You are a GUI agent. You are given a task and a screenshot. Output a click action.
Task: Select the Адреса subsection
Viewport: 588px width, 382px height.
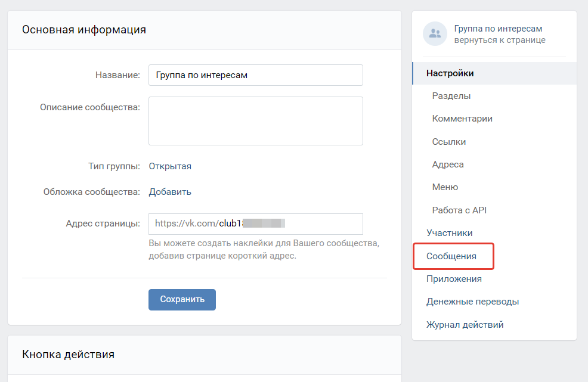[x=448, y=164]
